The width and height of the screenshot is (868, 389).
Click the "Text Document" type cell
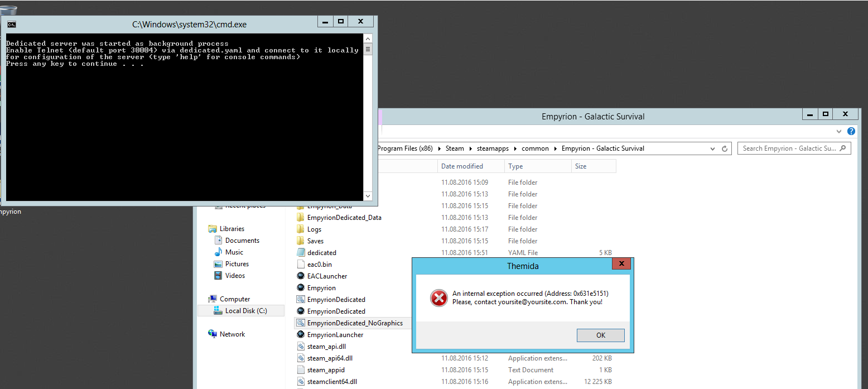point(531,370)
